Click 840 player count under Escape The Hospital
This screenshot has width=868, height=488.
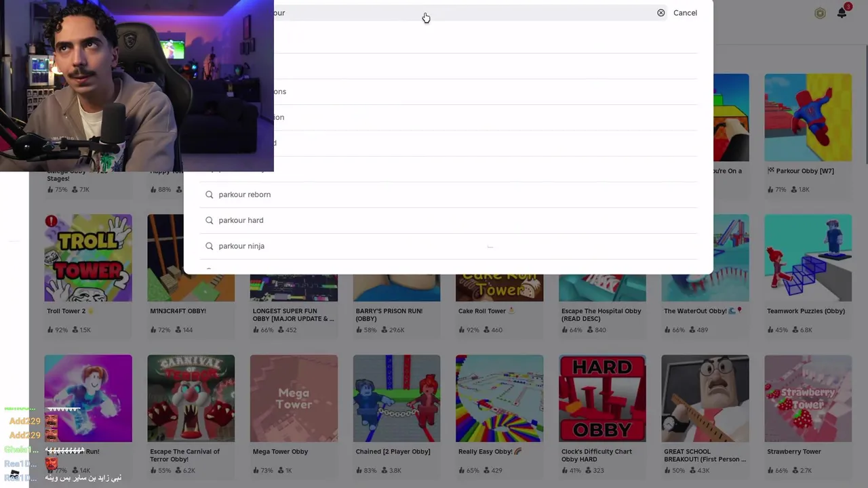click(595, 330)
